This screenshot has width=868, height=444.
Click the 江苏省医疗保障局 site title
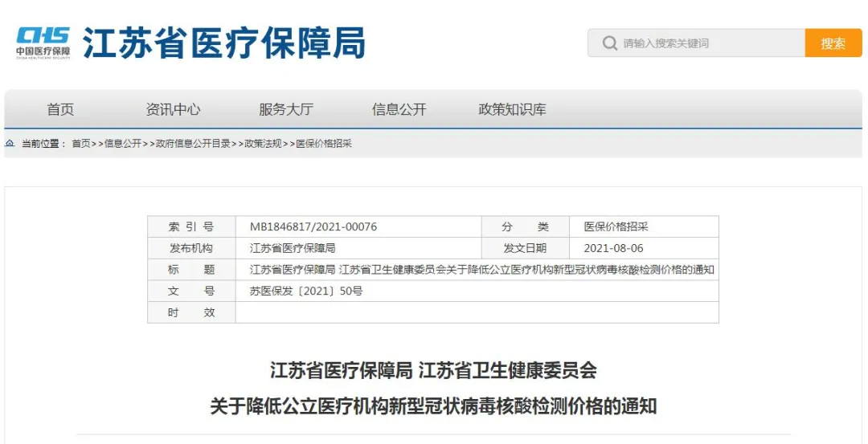point(224,43)
